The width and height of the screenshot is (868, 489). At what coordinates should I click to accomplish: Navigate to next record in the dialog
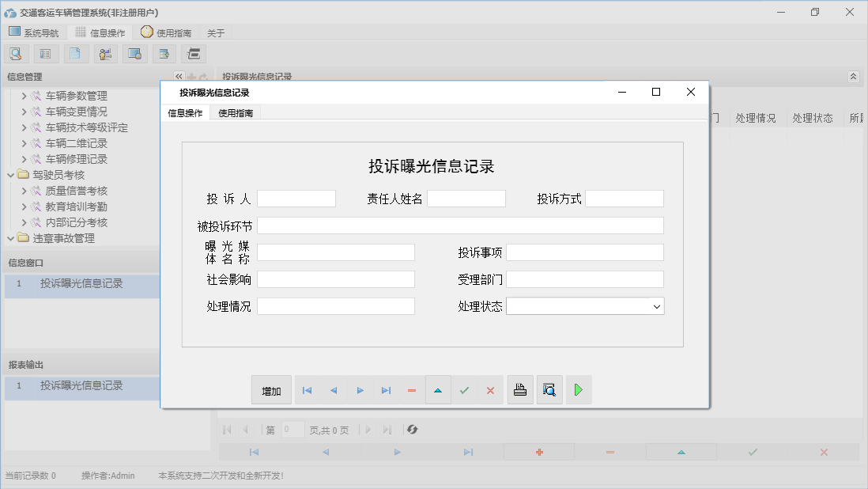(360, 389)
